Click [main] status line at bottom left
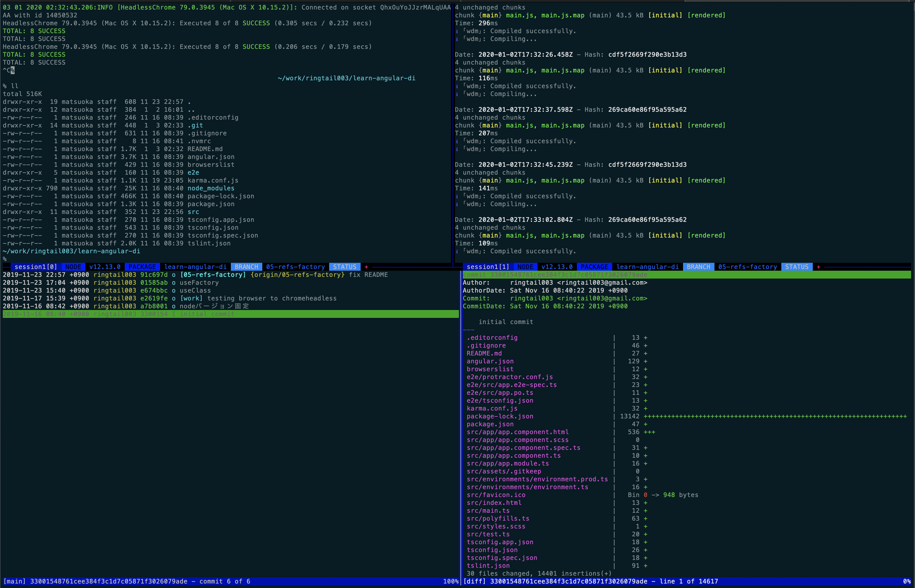Screen dimensions: 915x588 click(231, 582)
